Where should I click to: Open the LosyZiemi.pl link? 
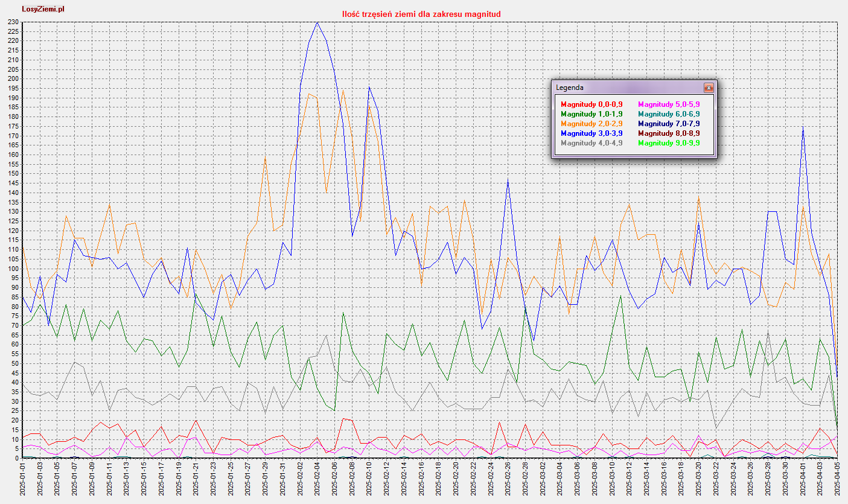coord(43,9)
